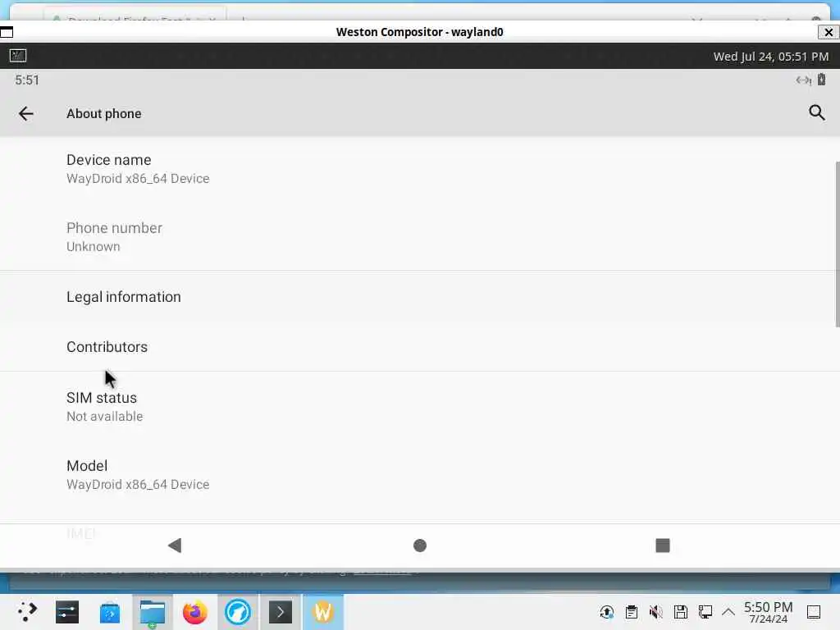Viewport: 840px width, 630px height.
Task: Open SIM status entry
Action: pos(418,407)
